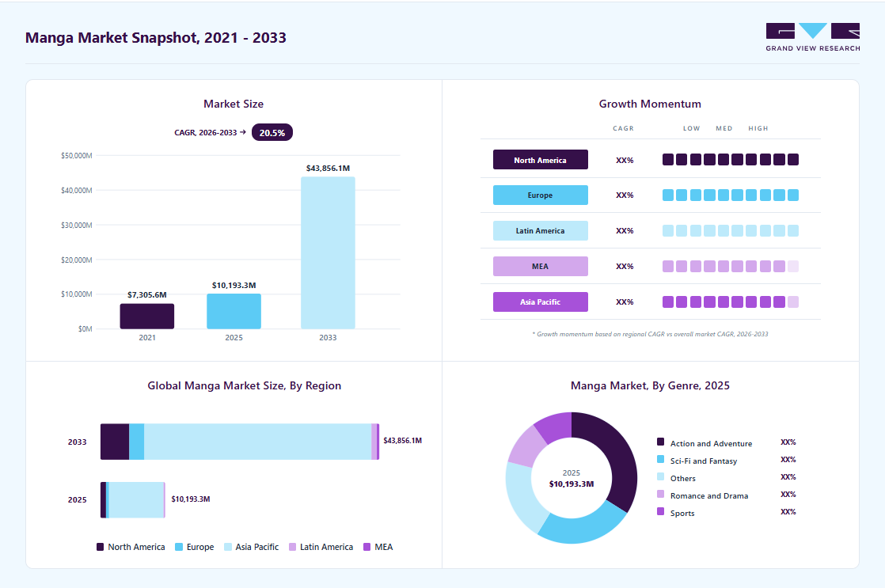
Task: Click the Europe momentum indicator squares
Action: click(731, 195)
